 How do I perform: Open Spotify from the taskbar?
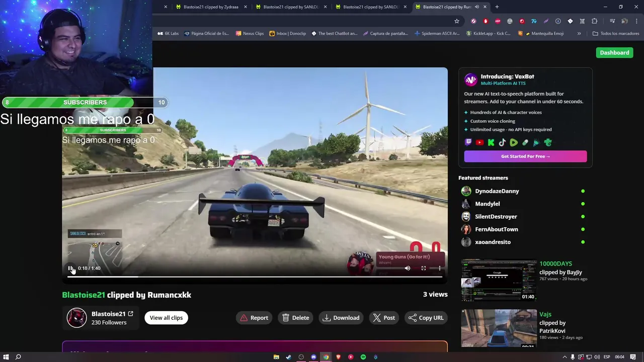[363, 357]
